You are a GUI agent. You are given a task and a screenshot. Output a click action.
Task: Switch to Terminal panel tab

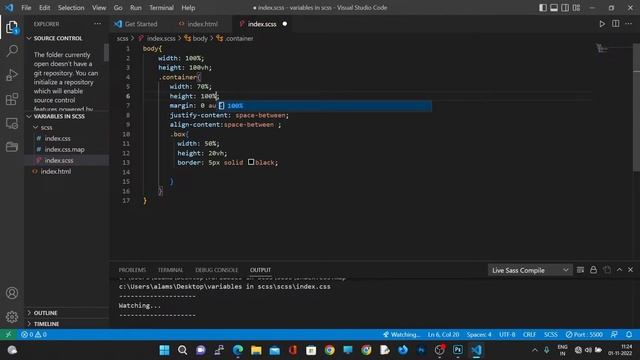click(x=171, y=270)
